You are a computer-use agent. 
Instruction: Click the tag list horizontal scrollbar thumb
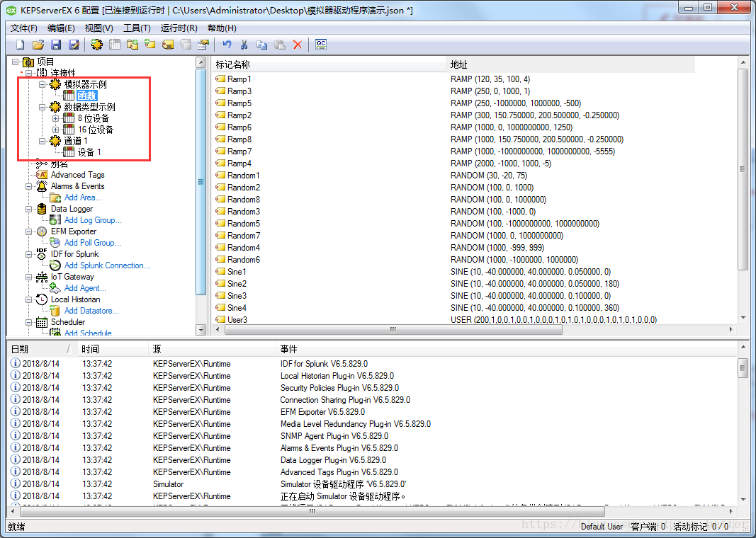point(393,329)
